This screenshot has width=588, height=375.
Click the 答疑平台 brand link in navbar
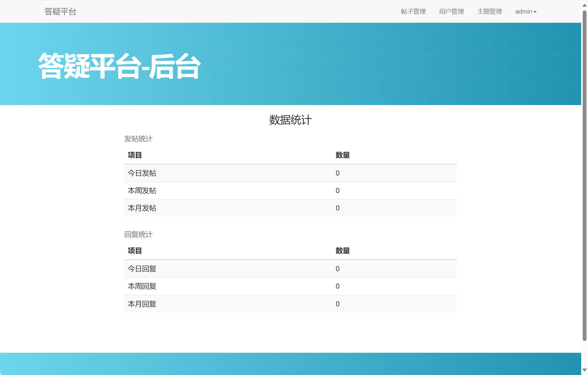pyautogui.click(x=60, y=12)
